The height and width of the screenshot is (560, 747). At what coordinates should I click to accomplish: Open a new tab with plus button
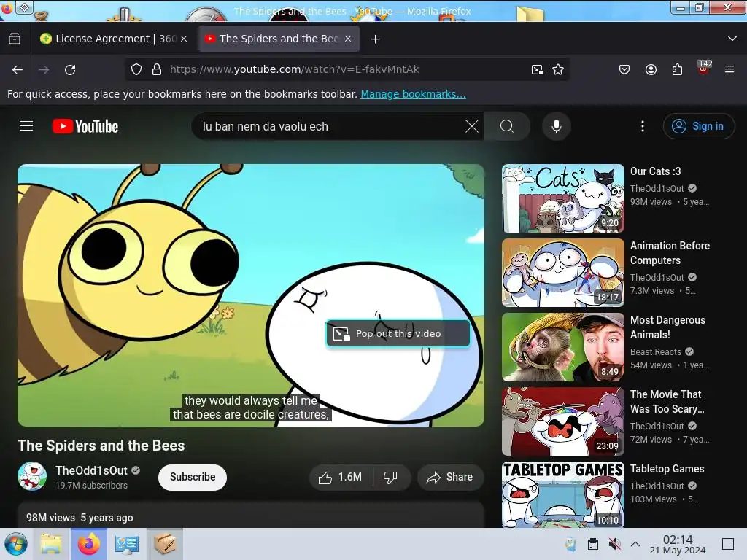376,39
